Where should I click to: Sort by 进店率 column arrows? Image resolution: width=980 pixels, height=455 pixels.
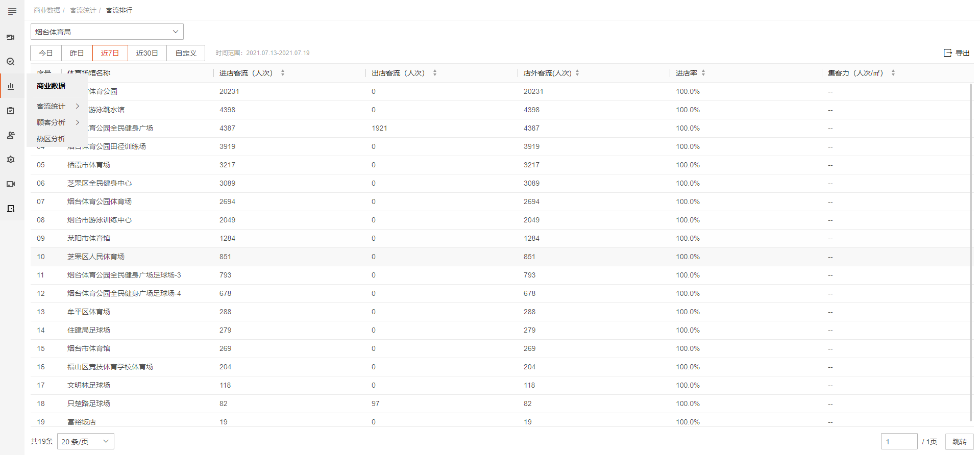click(703, 73)
